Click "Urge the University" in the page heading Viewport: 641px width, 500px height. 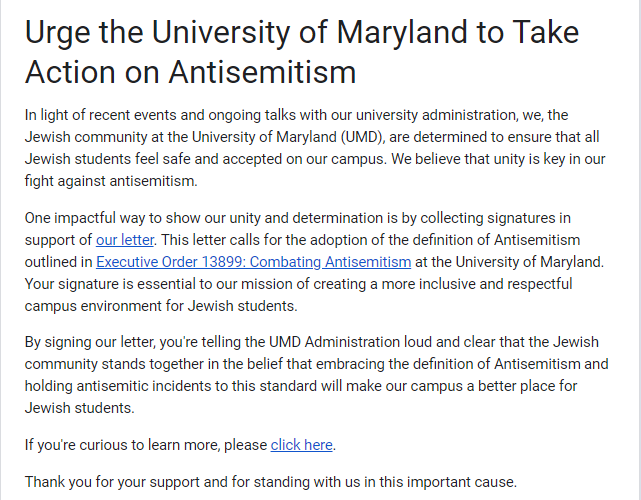(157, 33)
